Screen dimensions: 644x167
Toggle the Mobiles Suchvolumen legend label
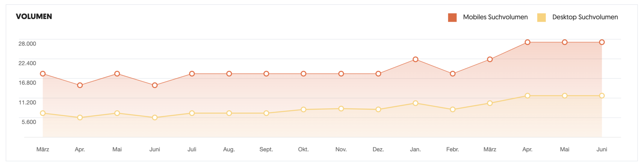pyautogui.click(x=495, y=17)
